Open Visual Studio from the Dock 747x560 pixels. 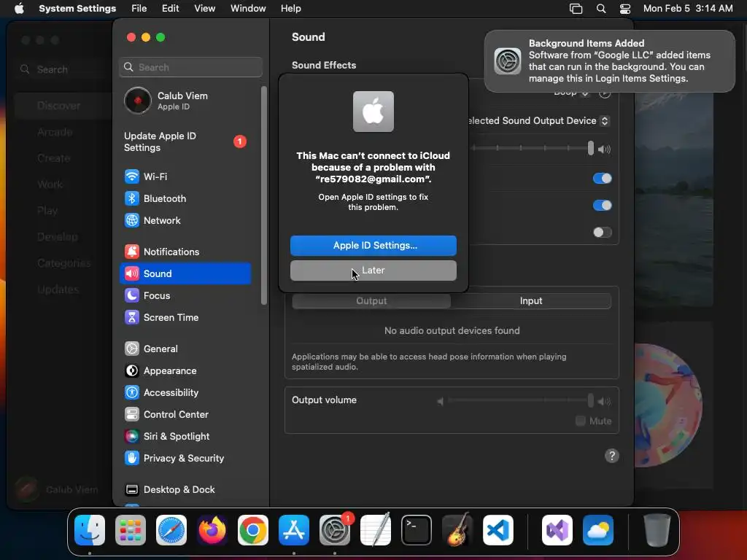pos(557,530)
